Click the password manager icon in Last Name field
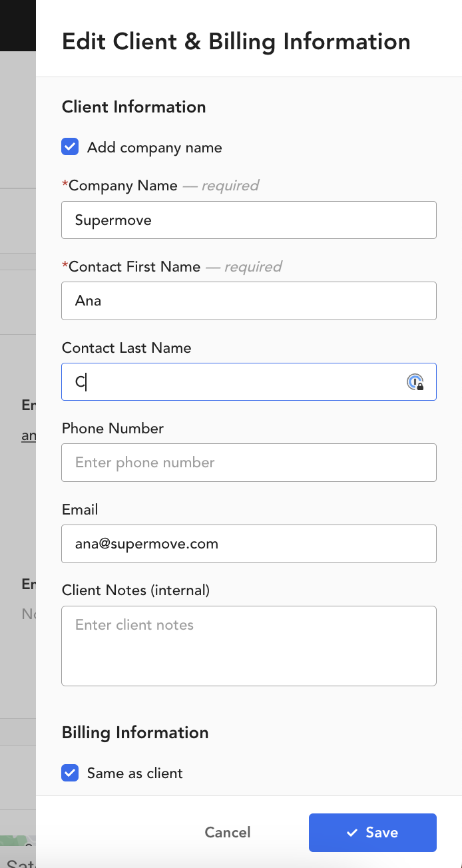The image size is (462, 868). coord(415,382)
